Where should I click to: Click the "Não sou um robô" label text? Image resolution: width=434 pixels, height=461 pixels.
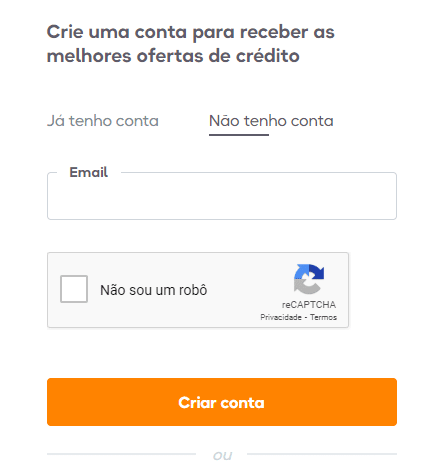click(x=154, y=290)
